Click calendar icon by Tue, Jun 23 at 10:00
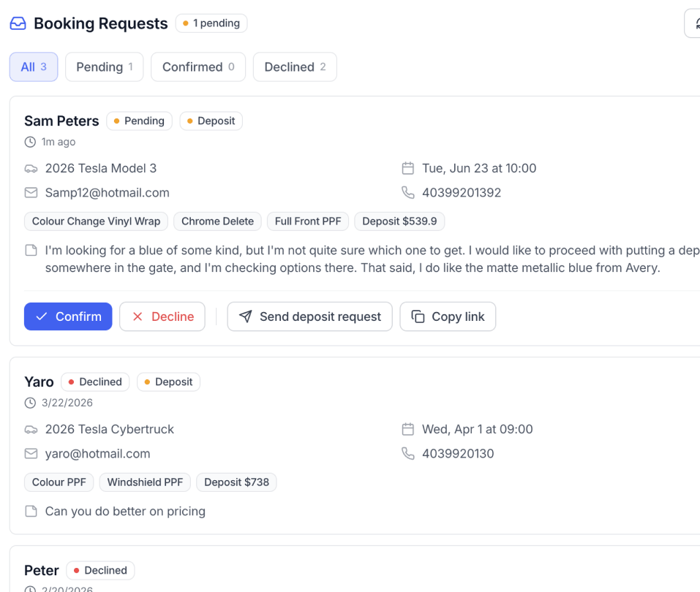The height and width of the screenshot is (592, 700). [408, 168]
